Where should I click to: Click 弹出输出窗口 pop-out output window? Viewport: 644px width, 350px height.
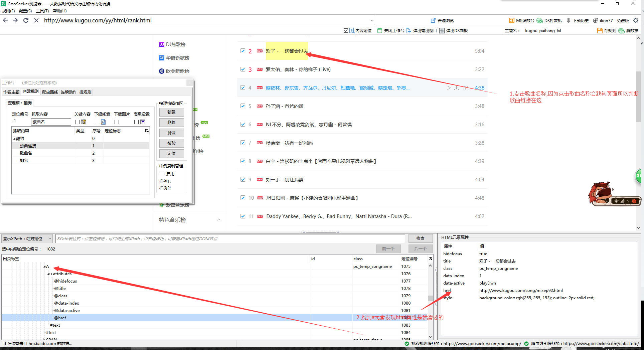422,30
